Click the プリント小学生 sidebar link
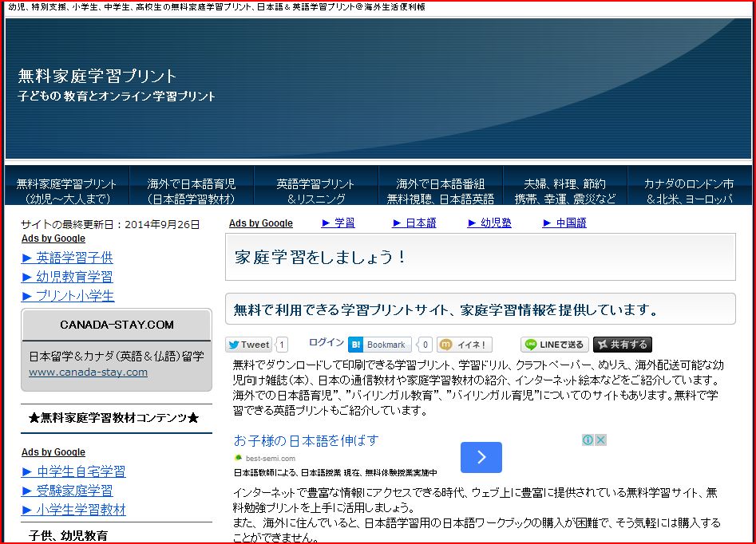The height and width of the screenshot is (544, 756). coord(68,296)
